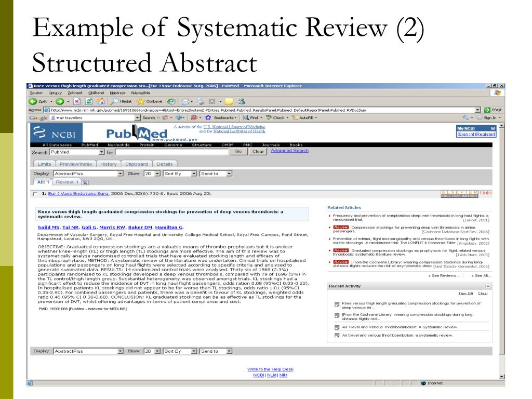This screenshot has height=399, width=532.
Task: Select the Review: 1 filter tab
Action: tap(67, 182)
